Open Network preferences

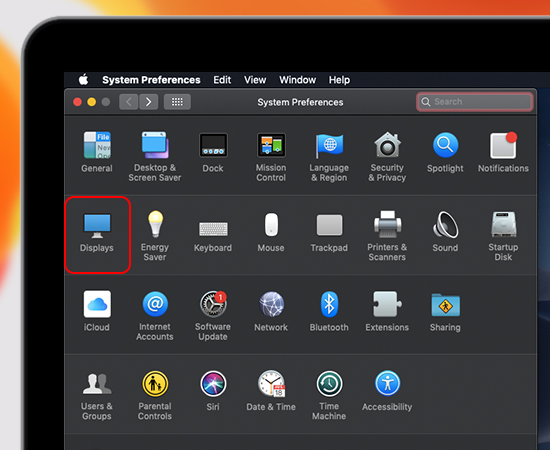click(271, 311)
